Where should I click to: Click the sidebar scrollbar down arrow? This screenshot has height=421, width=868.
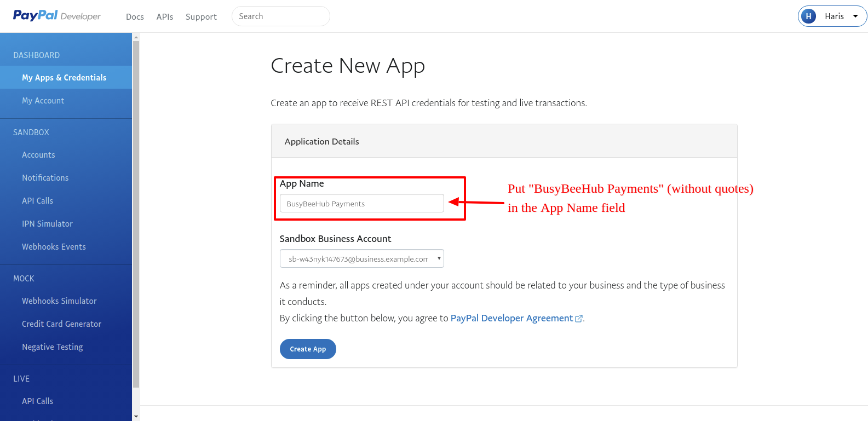click(136, 417)
